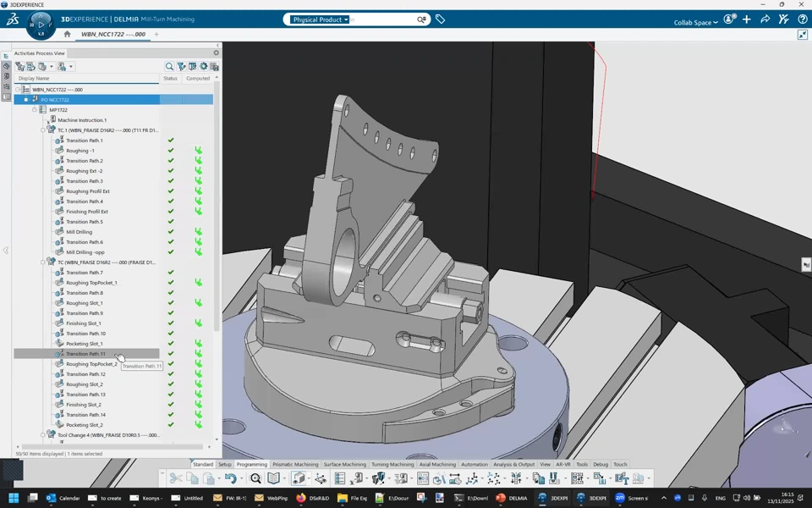Screen dimensions: 812x508
Task: Click the tag icon beside search bar
Action: (440, 19)
